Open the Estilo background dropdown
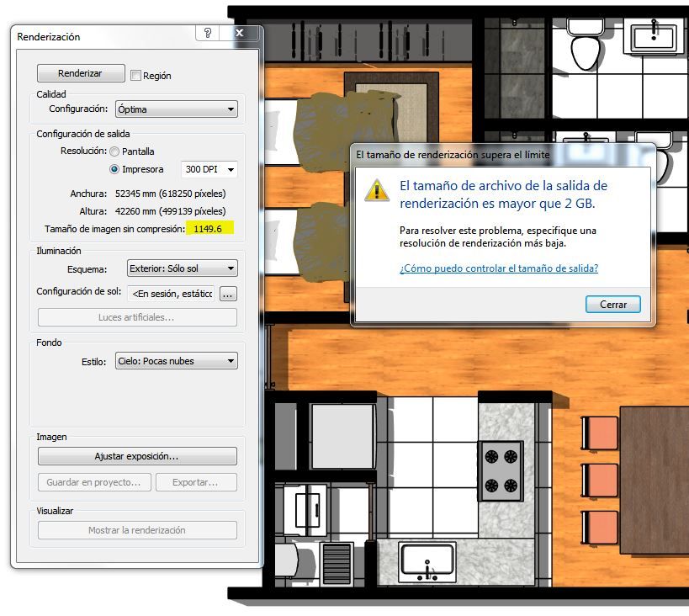This screenshot has width=689, height=616. pos(176,361)
